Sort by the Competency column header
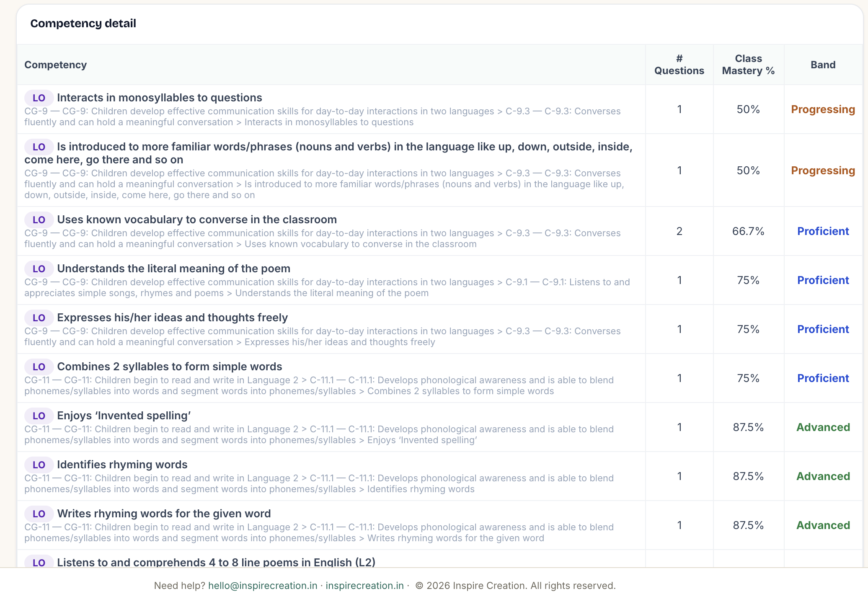Screen dimensions: 868x599 tap(55, 65)
